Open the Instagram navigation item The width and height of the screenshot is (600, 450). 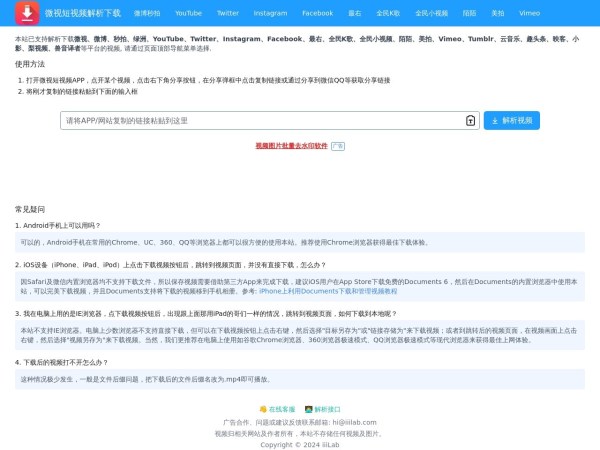point(271,14)
